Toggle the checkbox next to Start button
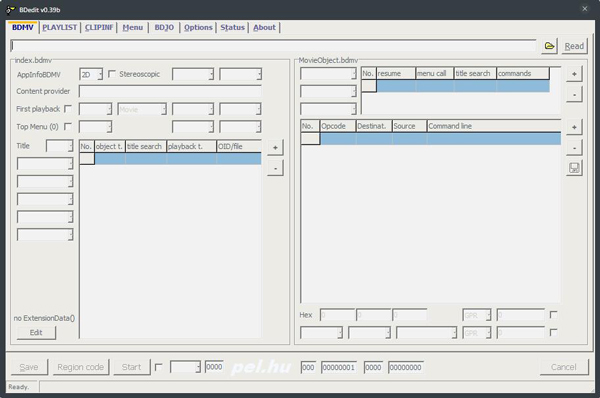The image size is (600, 398). point(158,367)
